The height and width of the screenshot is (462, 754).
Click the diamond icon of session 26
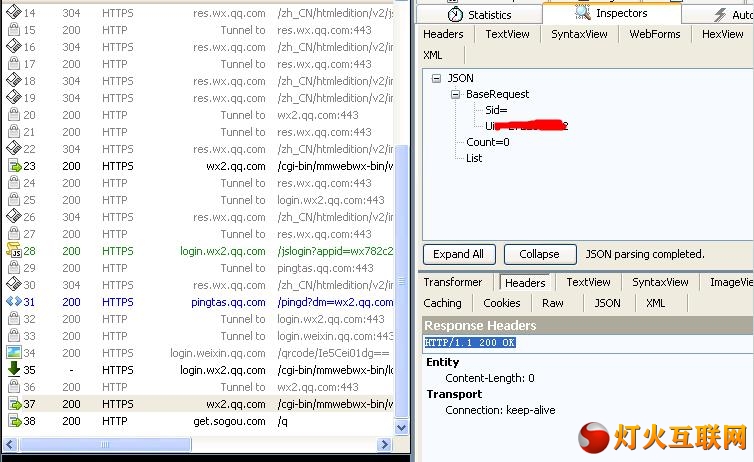(13, 216)
